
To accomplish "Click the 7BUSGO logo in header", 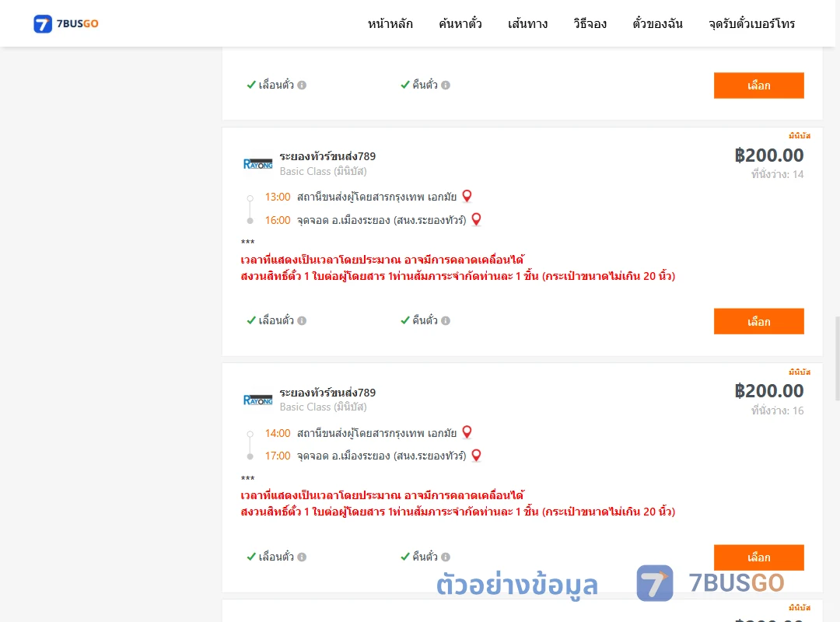I will click(x=66, y=23).
